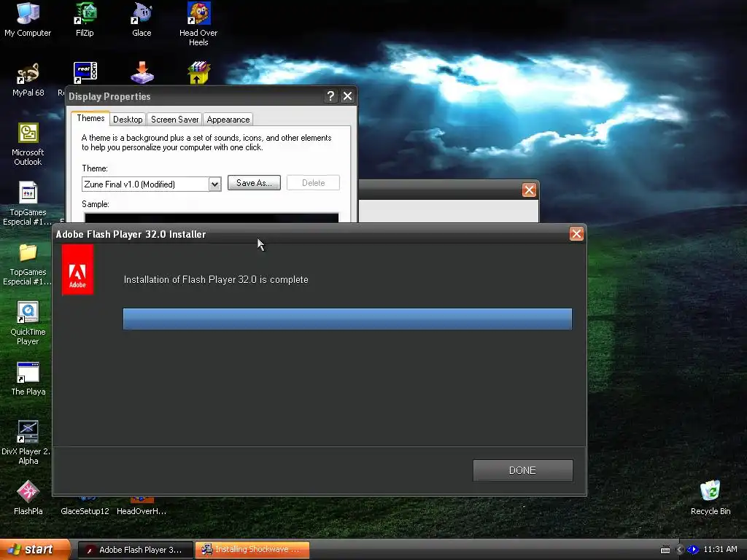Viewport: 747px width, 560px height.
Task: Click the blue tray icon beside clock
Action: click(x=693, y=550)
